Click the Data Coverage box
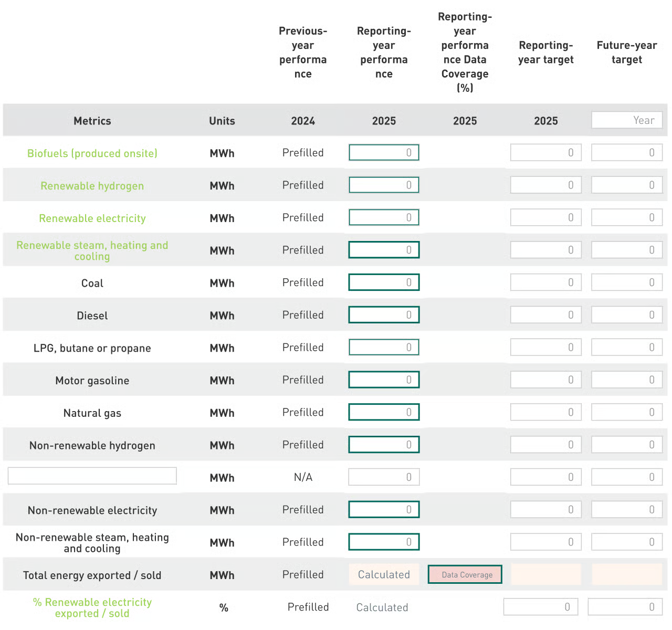This screenshot has width=672, height=630. (x=465, y=575)
